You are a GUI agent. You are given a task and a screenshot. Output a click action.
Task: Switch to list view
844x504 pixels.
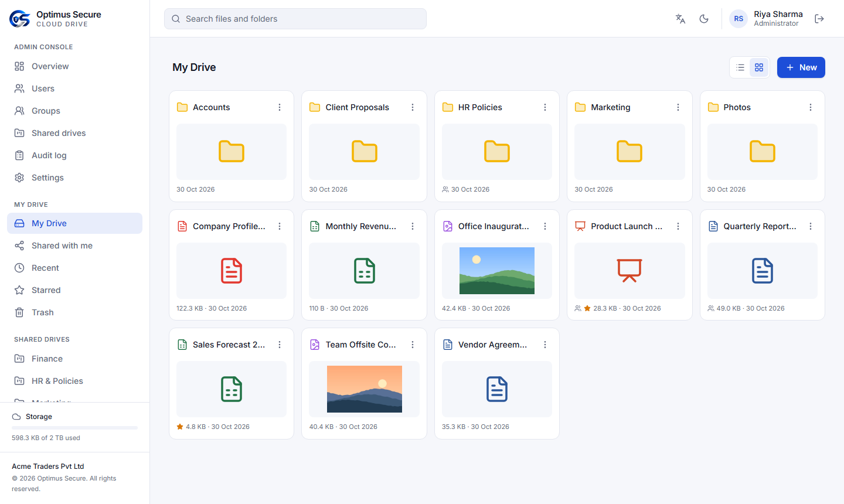740,67
